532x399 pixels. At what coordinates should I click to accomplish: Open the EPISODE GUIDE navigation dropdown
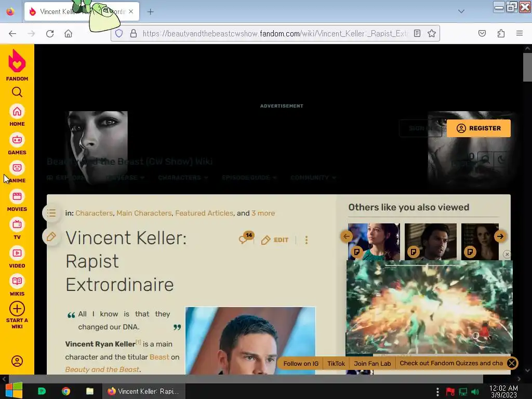(x=249, y=178)
